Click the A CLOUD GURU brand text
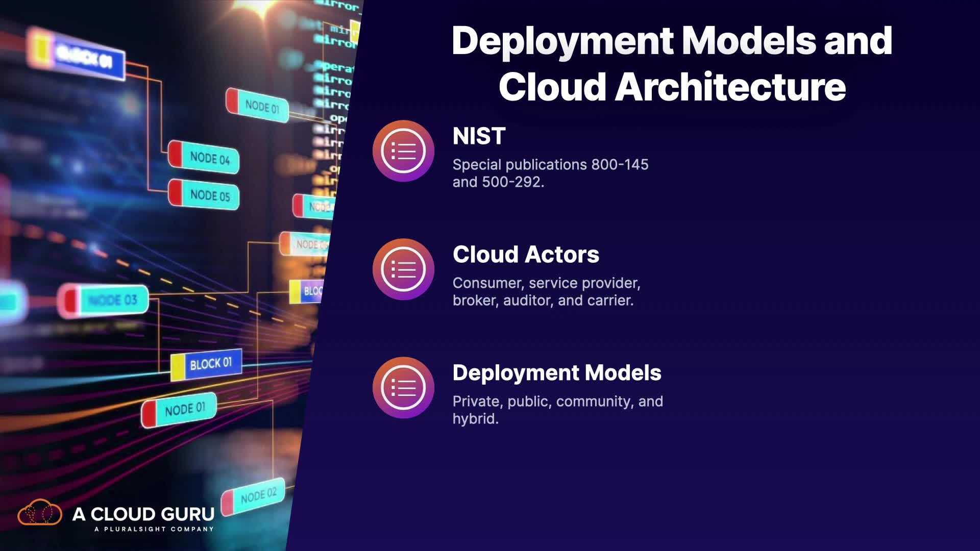Screen dimensions: 980x551 [143, 514]
